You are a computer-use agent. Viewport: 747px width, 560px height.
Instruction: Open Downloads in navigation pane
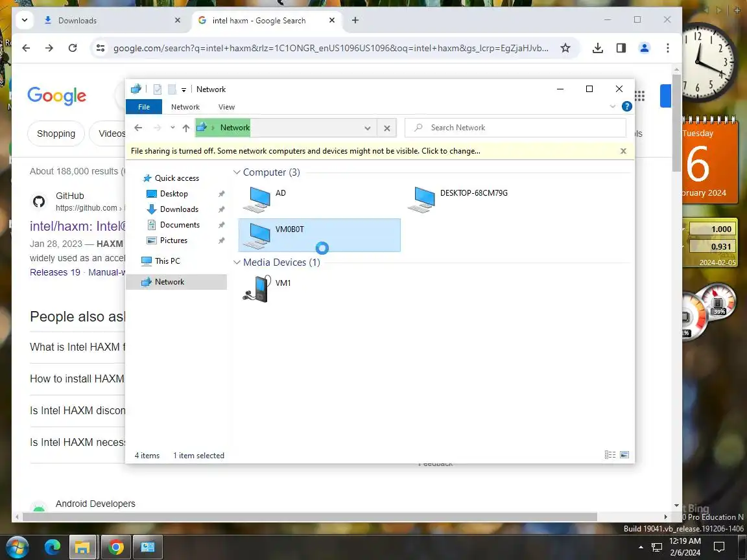pos(179,209)
